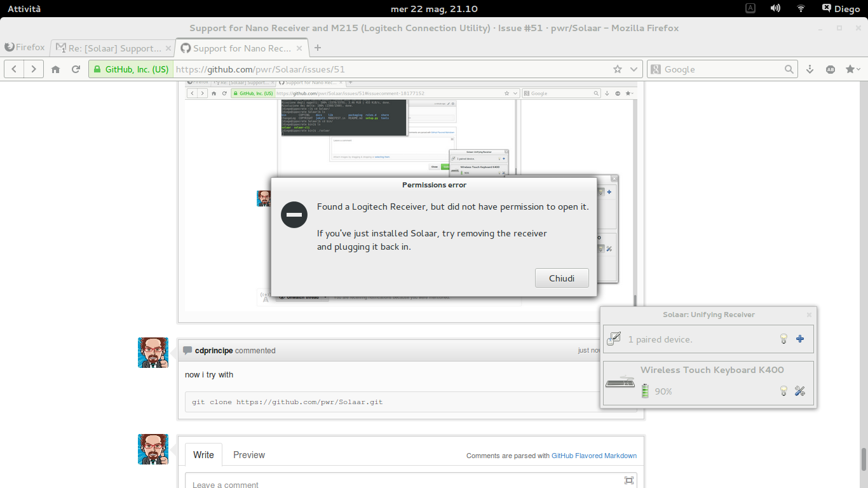This screenshot has height=488, width=868.
Task: Close the Gmail 'Re: [Solaar] Support' tab
Action: tap(168, 48)
